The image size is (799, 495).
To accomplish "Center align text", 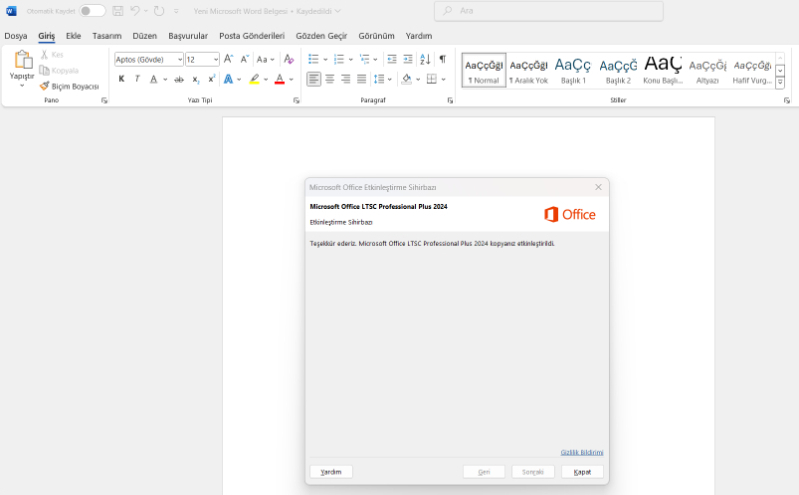I will 330,79.
